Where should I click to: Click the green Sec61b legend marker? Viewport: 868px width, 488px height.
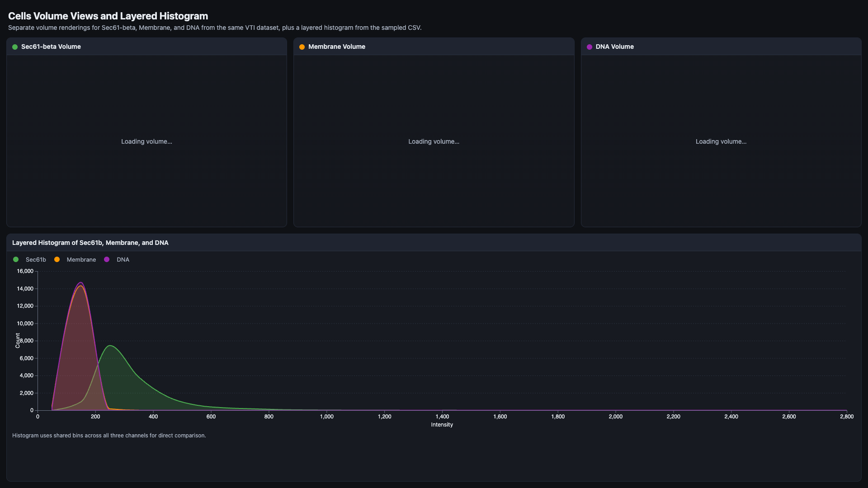[x=16, y=259]
